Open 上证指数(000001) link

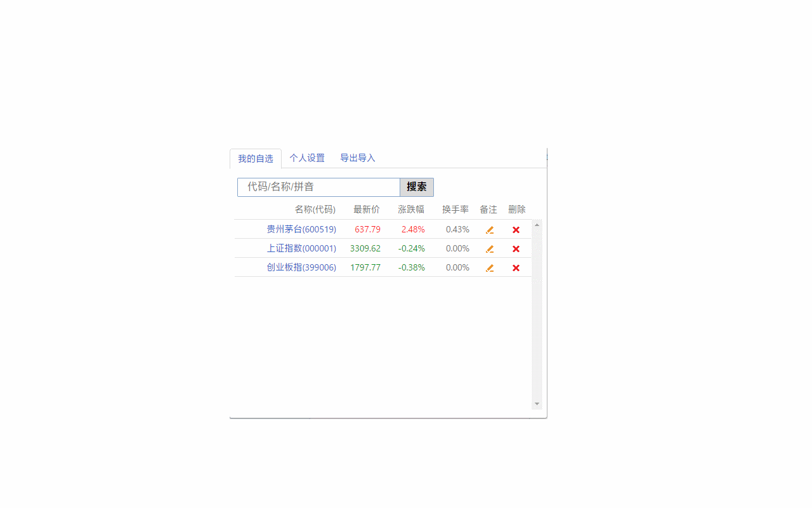pyautogui.click(x=301, y=248)
